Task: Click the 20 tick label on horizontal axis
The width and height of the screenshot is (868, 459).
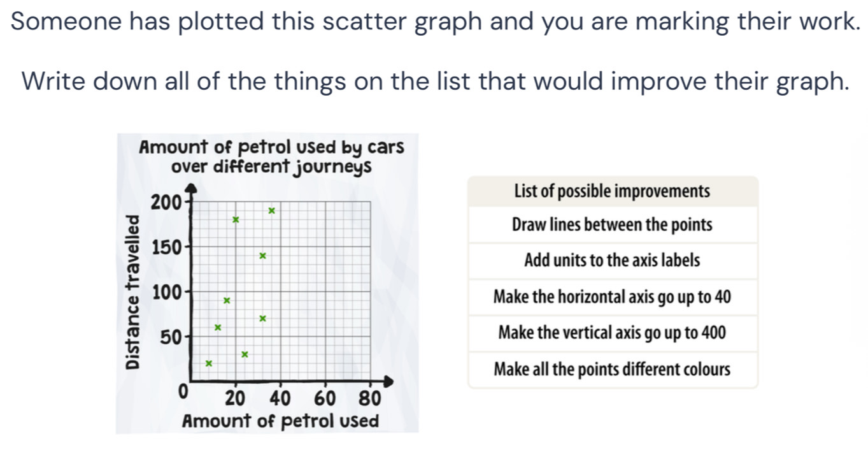Action: [236, 399]
